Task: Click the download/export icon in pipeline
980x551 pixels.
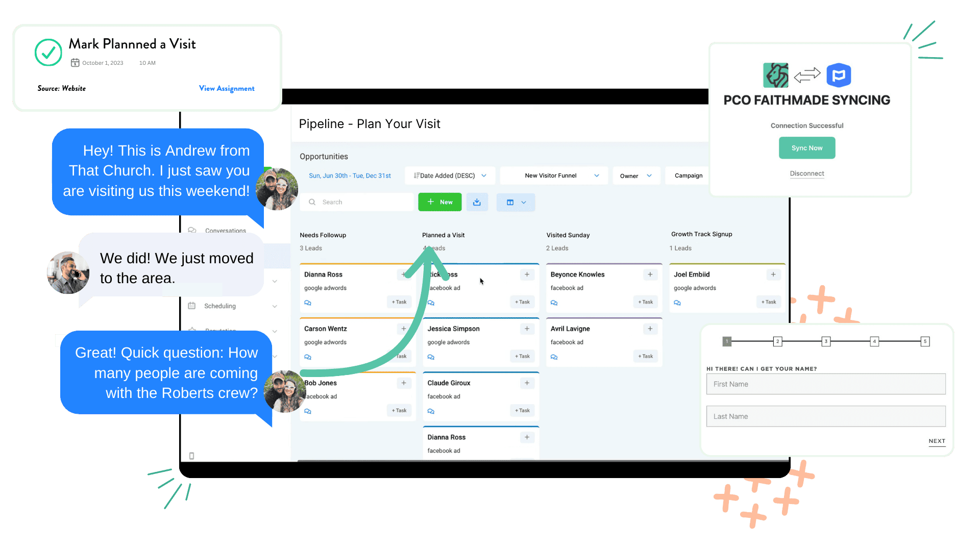Action: point(478,202)
